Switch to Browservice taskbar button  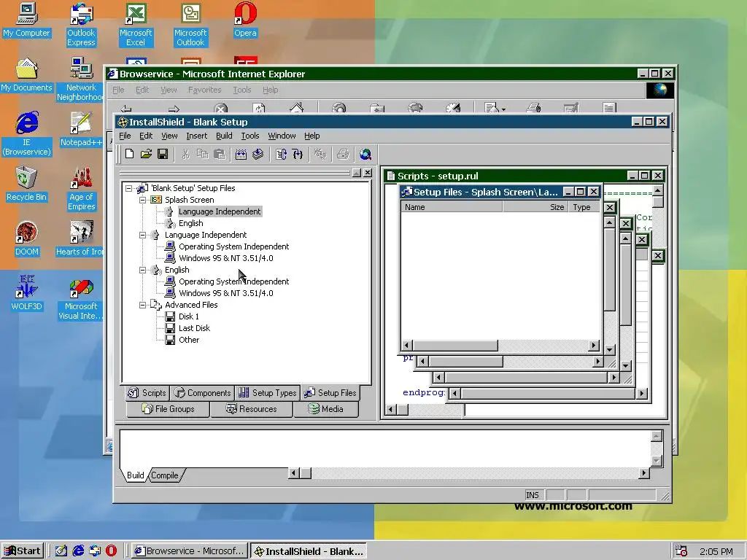point(190,551)
